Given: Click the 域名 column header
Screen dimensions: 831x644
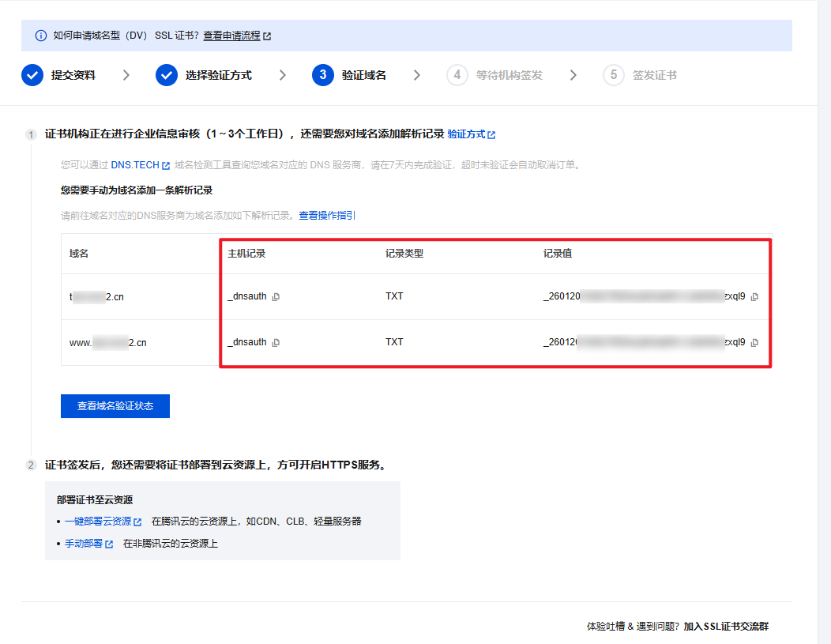Looking at the screenshot, I should pos(79,254).
